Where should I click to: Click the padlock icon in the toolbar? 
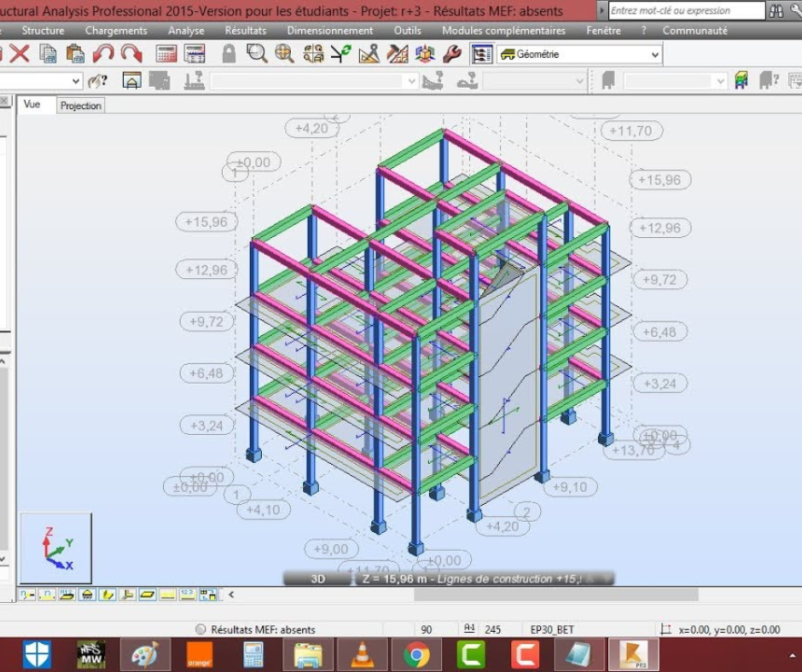pyautogui.click(x=229, y=54)
